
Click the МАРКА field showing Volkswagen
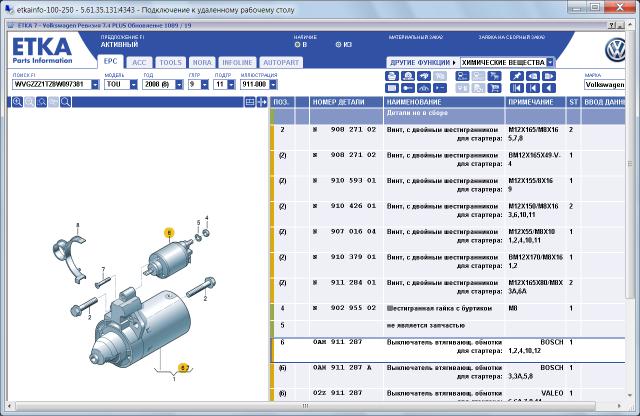coord(604,85)
